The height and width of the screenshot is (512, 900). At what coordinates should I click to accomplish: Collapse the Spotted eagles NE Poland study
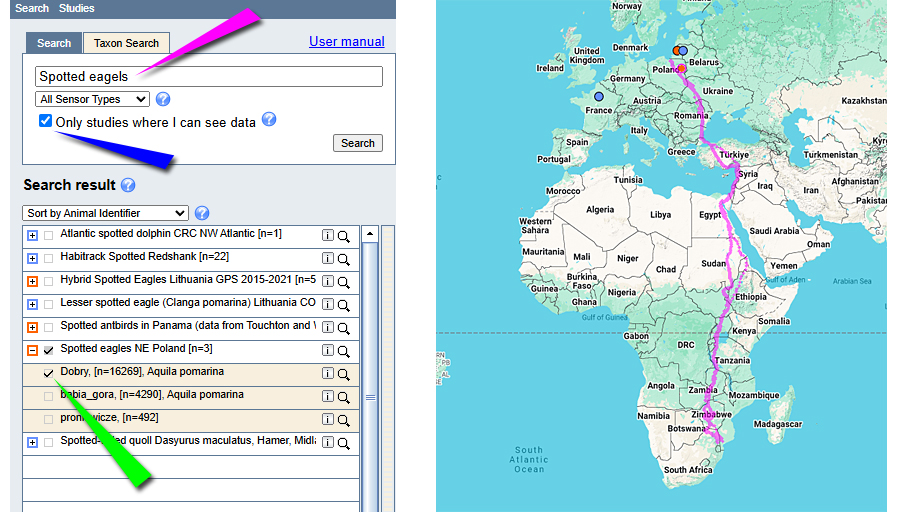pos(33,350)
